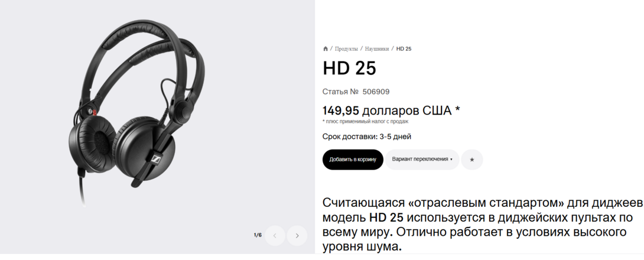Viewport: 644px width, 260px height.
Task: Click the 149,95 price value
Action: point(341,110)
